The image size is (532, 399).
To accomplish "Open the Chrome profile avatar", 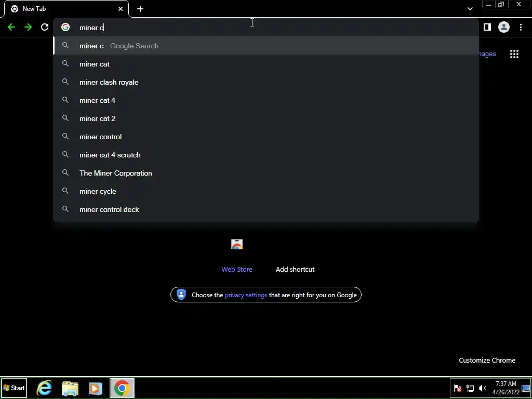I will pyautogui.click(x=504, y=27).
